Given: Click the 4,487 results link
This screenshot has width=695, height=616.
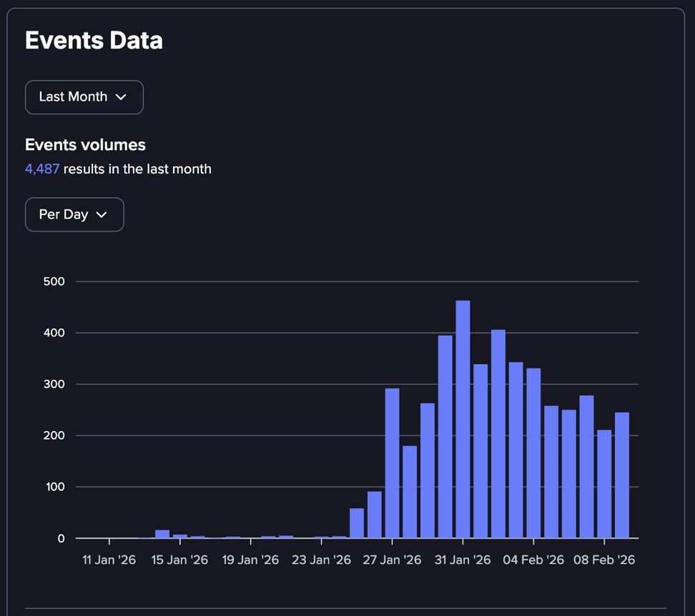Looking at the screenshot, I should click(x=42, y=169).
